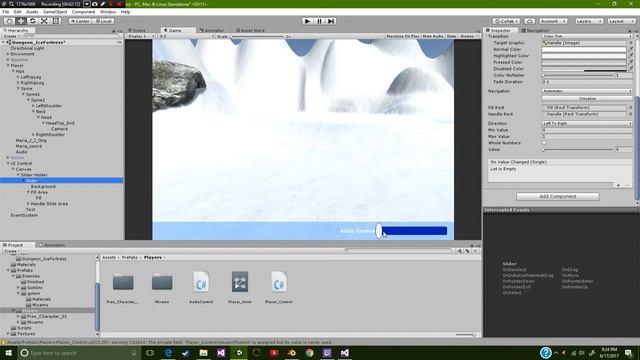The width and height of the screenshot is (640, 360).
Task: Toggle Mute Audio in Game view
Action: 433,36
